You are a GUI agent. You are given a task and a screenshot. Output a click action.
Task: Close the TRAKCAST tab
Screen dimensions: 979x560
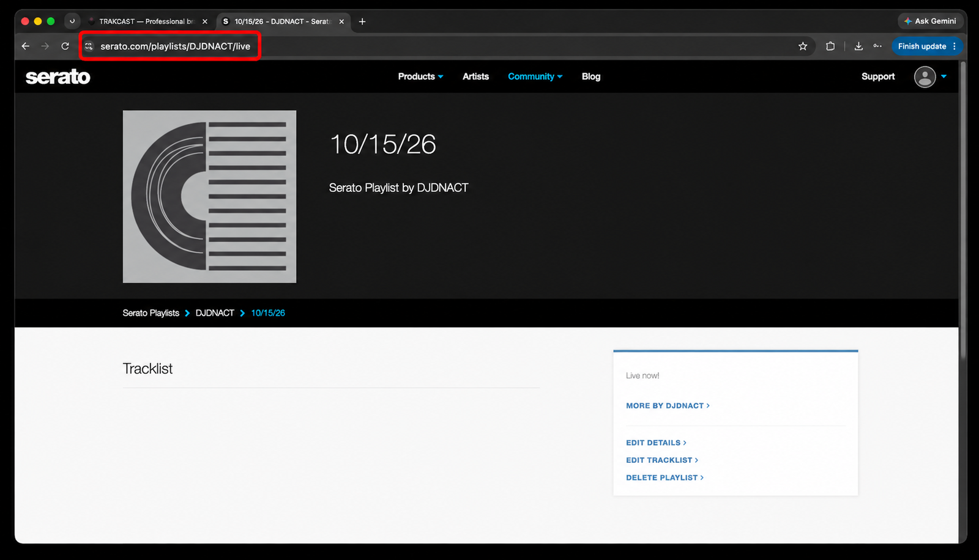[204, 21]
